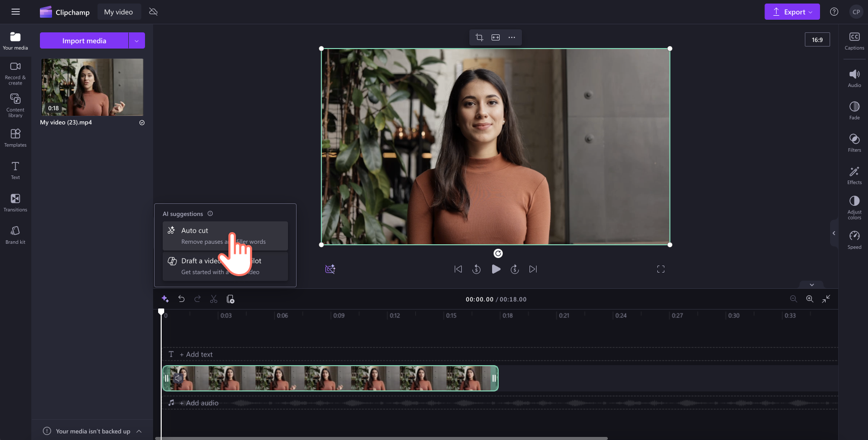Open the Adjust colors panel
This screenshot has height=440, width=868.
[854, 208]
